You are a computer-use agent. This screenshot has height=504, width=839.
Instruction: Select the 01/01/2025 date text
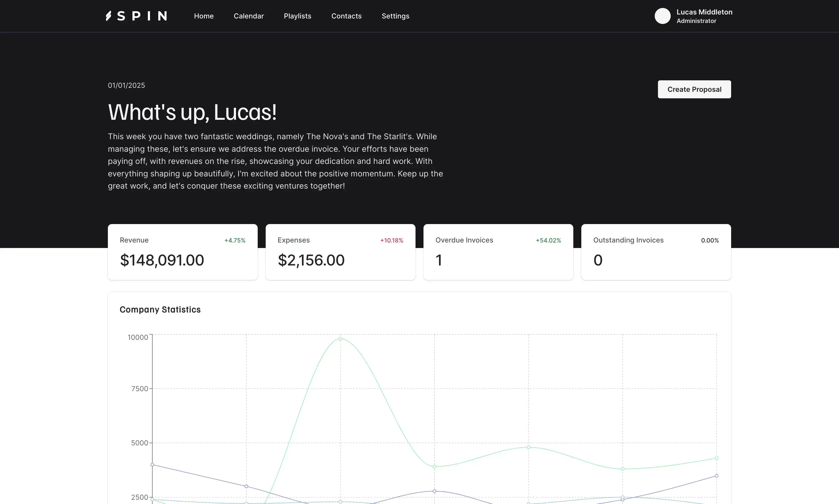(126, 85)
